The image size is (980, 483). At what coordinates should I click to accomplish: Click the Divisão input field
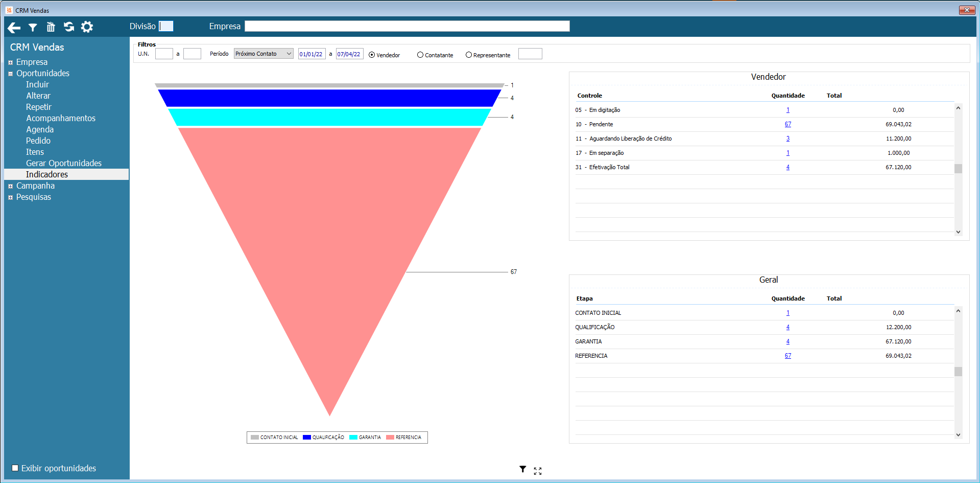click(166, 26)
